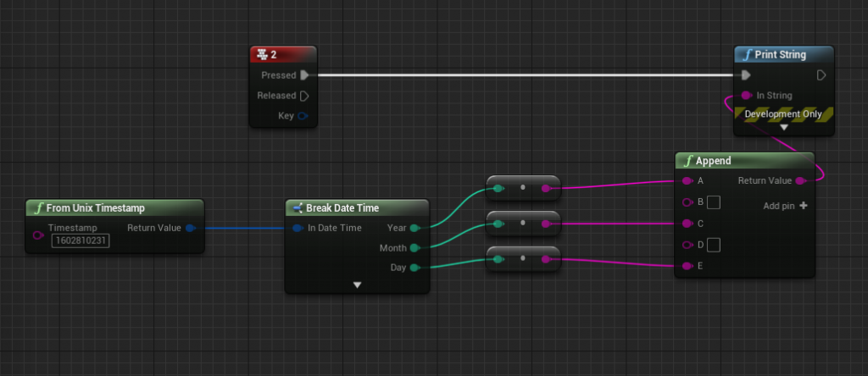Expand the Print String node advanced options

(784, 127)
